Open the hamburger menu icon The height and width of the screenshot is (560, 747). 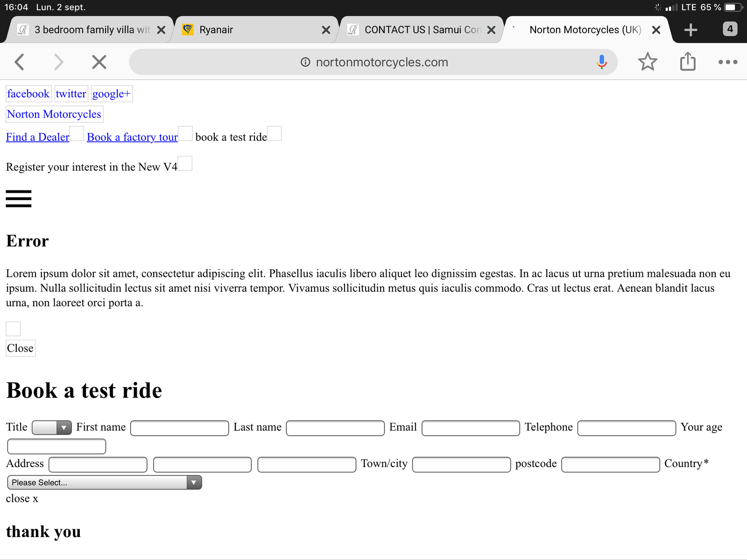point(19,198)
